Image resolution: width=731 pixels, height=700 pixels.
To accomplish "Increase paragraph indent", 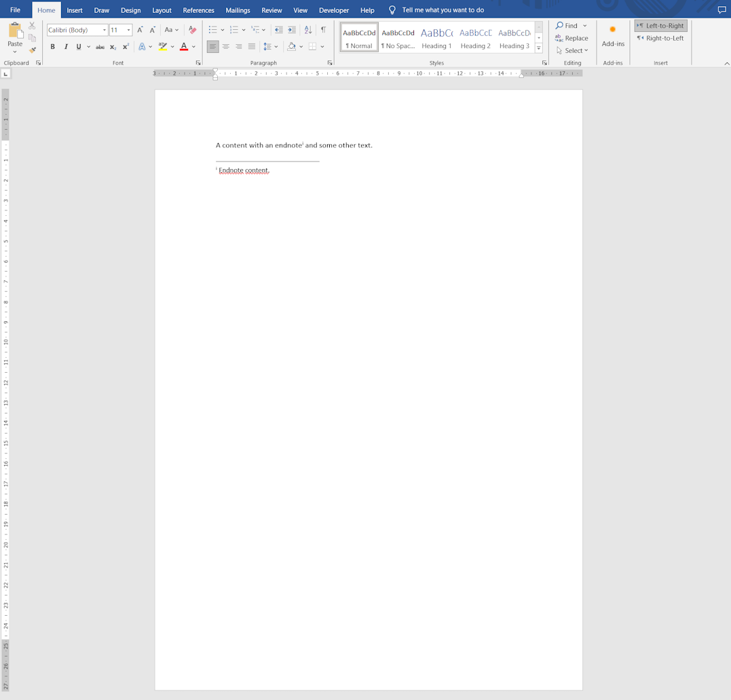I will tap(292, 30).
